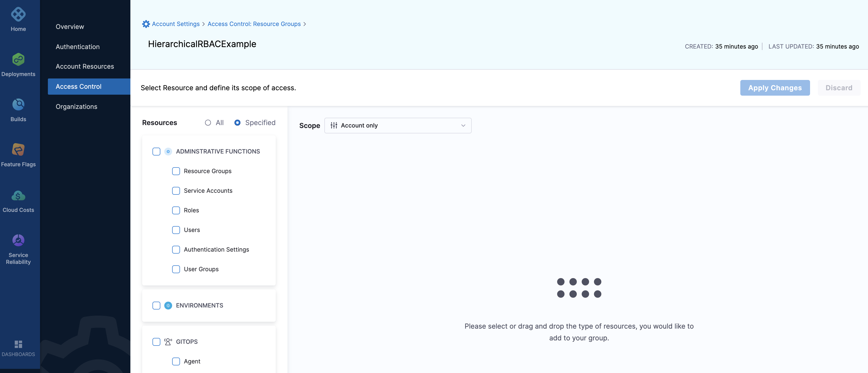Click the scope sliders icon in dropdown
Screen dimensions: 868x373
coord(334,126)
